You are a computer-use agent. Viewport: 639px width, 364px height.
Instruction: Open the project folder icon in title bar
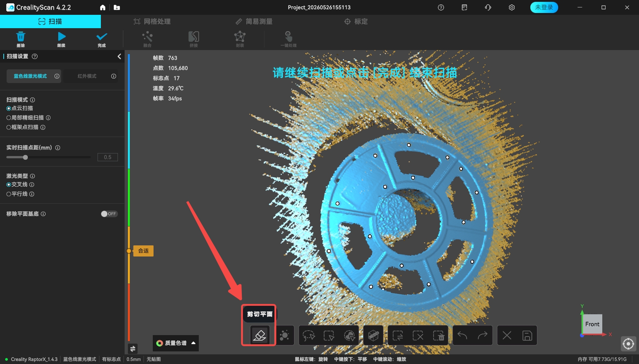[117, 7]
